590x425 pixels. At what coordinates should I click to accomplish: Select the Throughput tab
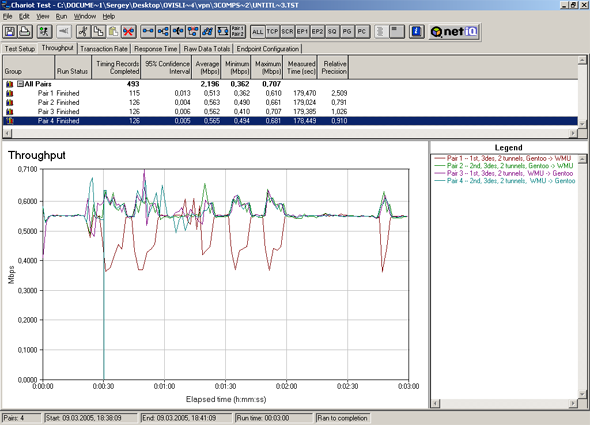pyautogui.click(x=58, y=48)
